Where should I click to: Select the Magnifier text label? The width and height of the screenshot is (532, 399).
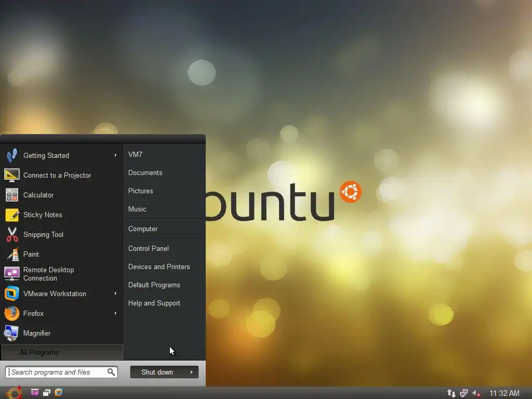click(37, 333)
